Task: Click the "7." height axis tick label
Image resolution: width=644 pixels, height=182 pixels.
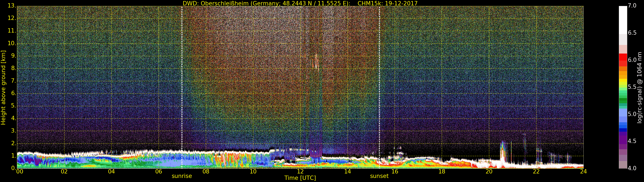Action: pos(13,81)
